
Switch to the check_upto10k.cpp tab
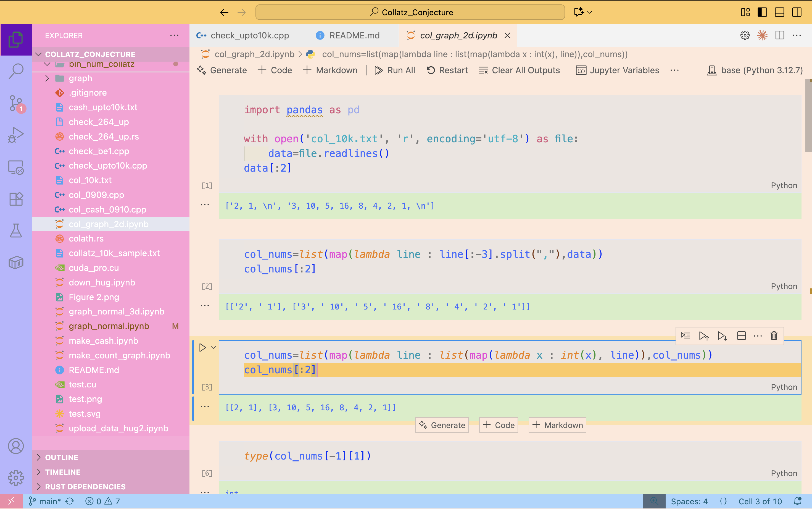click(x=249, y=35)
